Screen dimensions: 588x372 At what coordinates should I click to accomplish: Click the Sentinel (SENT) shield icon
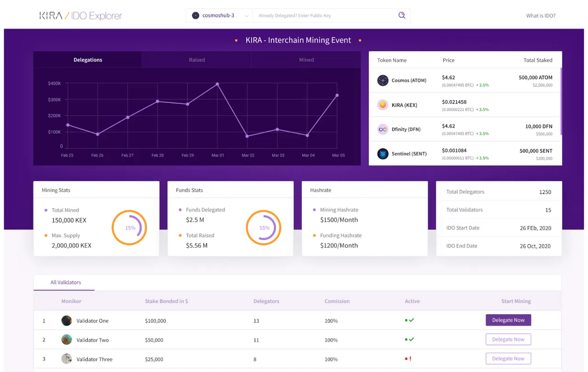[383, 154]
